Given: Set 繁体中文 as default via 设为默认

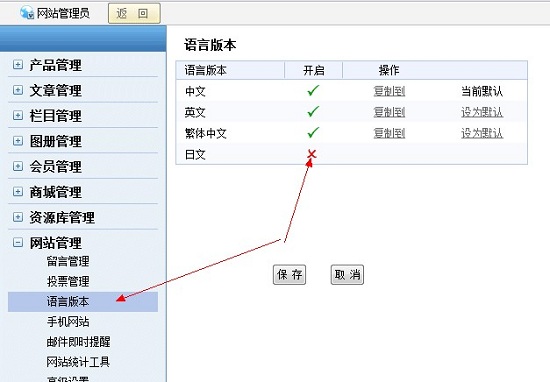Looking at the screenshot, I should (x=482, y=134).
